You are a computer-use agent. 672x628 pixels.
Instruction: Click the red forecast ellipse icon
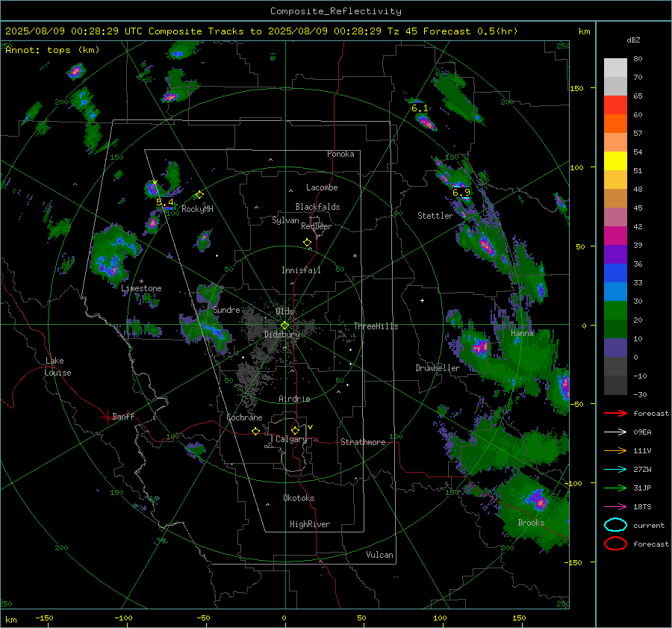point(615,544)
